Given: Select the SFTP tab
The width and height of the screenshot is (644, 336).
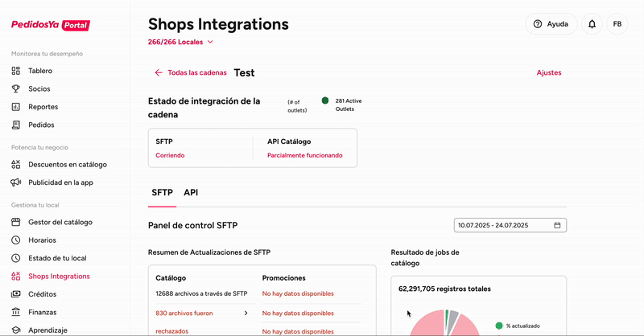Looking at the screenshot, I should 162,193.
